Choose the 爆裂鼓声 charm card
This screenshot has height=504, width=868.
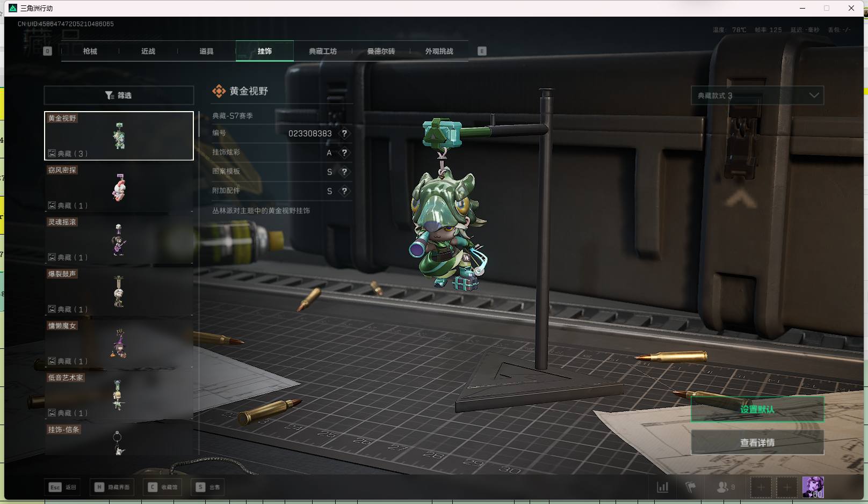coord(119,291)
